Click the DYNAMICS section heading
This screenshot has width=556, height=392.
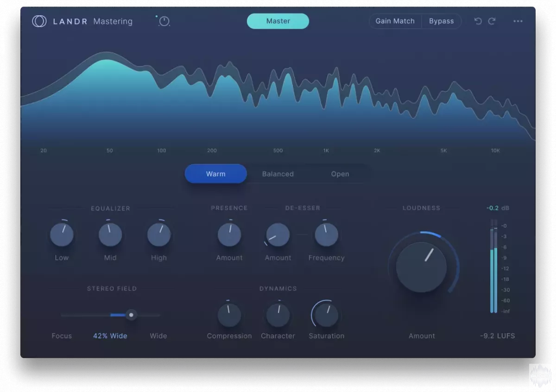(x=278, y=289)
